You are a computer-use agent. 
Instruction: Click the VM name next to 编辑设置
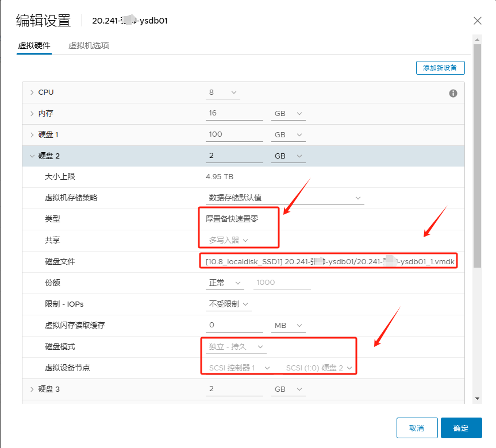pyautogui.click(x=130, y=21)
